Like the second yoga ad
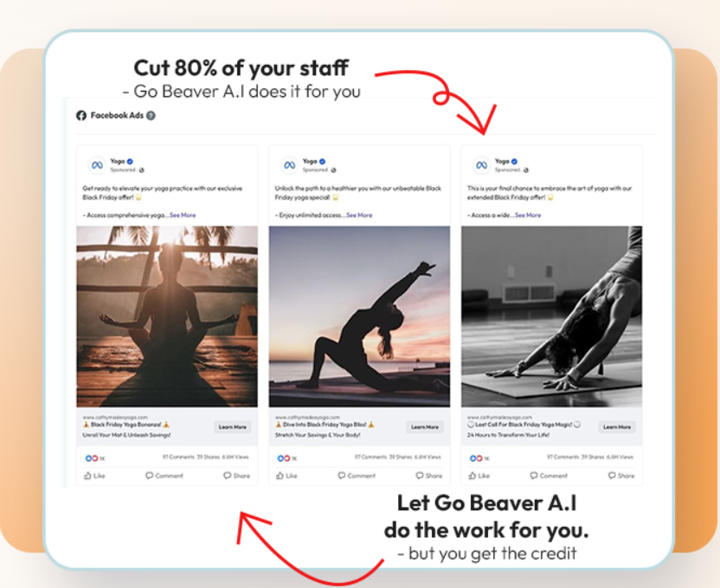The height and width of the screenshot is (588, 720). click(x=287, y=476)
